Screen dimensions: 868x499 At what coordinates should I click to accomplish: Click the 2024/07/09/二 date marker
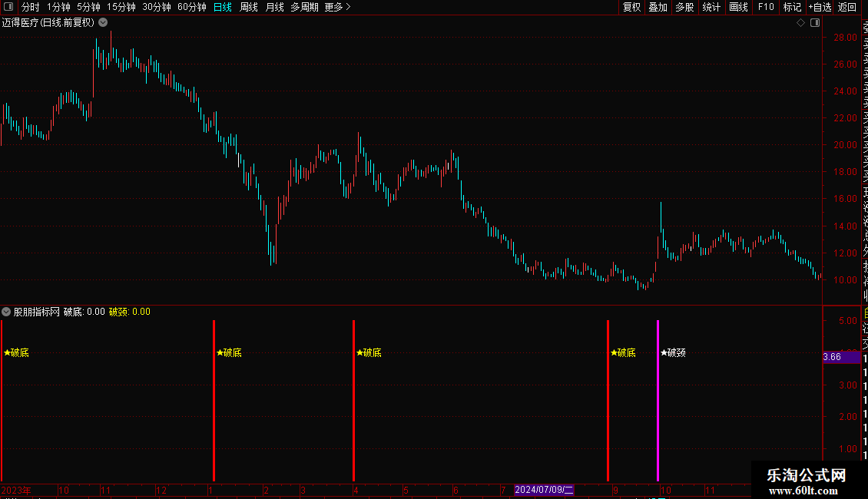[544, 490]
